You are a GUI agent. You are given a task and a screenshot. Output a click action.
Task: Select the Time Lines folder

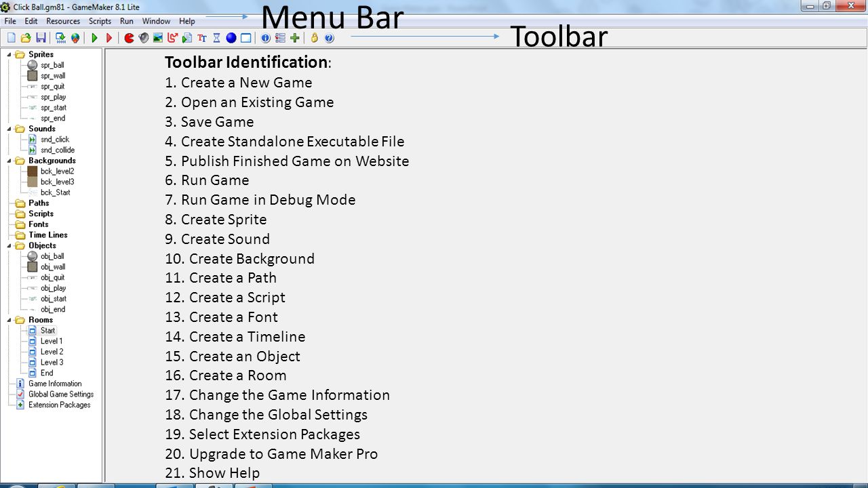[x=48, y=235]
